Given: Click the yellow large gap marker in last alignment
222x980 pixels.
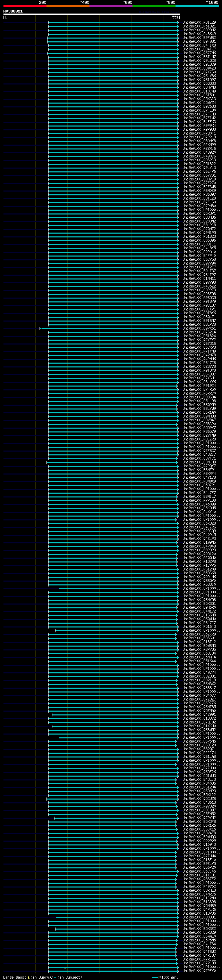Looking at the screenshot, I should (65, 969).
